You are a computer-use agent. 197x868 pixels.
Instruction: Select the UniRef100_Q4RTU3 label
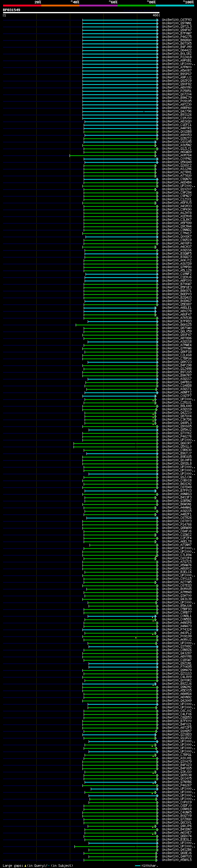(x=176, y=856)
